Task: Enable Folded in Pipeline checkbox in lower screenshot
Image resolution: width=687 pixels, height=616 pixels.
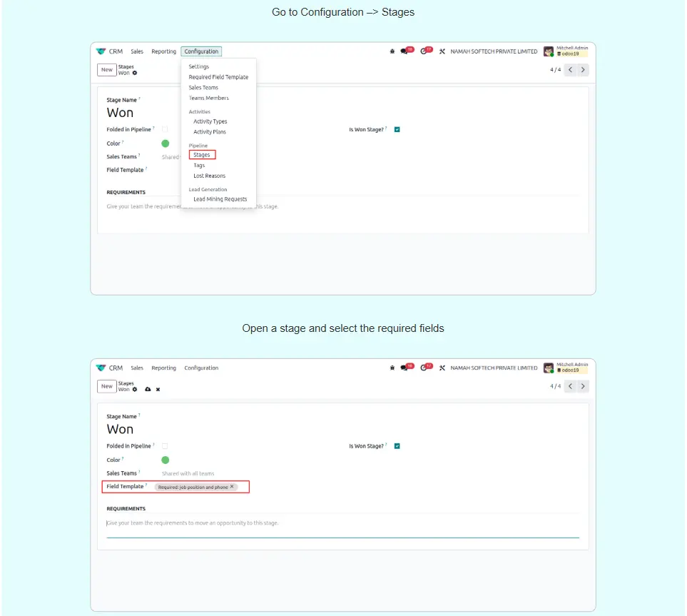Action: point(165,446)
